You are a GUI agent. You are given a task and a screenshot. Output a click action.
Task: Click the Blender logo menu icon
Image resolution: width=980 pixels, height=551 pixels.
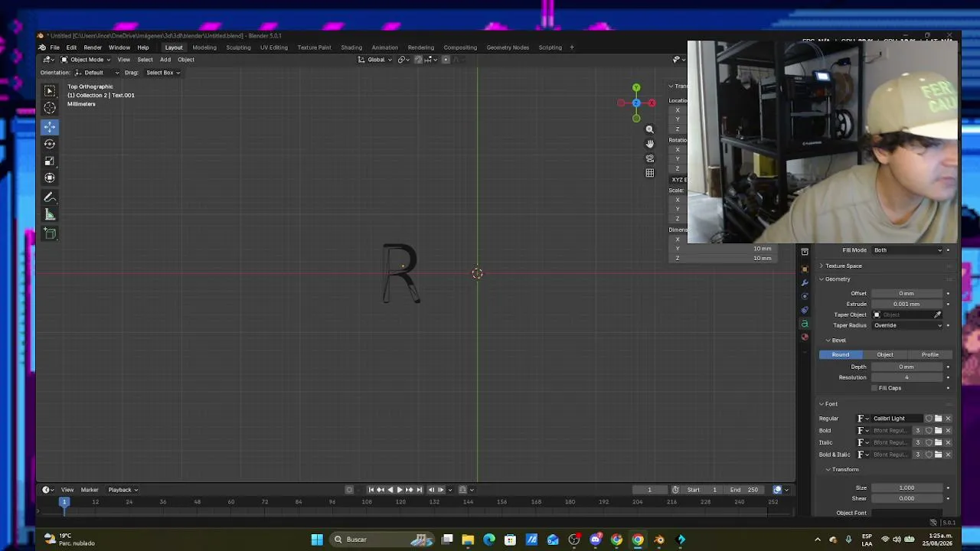point(43,47)
